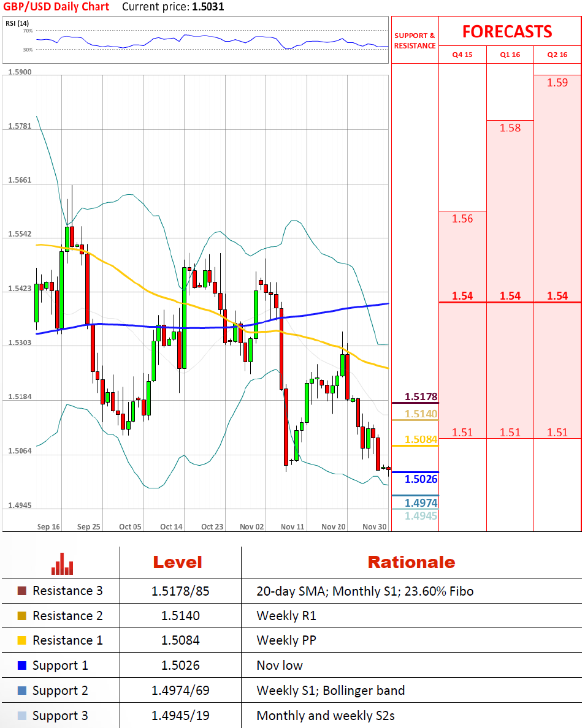Click the Resistance 3 dark red swatch
Viewport: 585px width, 728px height.
(22, 591)
